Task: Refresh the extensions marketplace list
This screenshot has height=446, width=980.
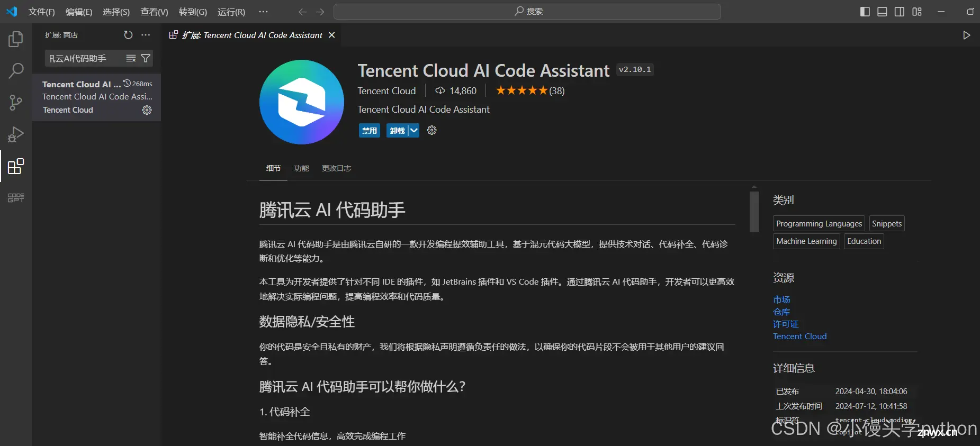Action: click(x=128, y=35)
